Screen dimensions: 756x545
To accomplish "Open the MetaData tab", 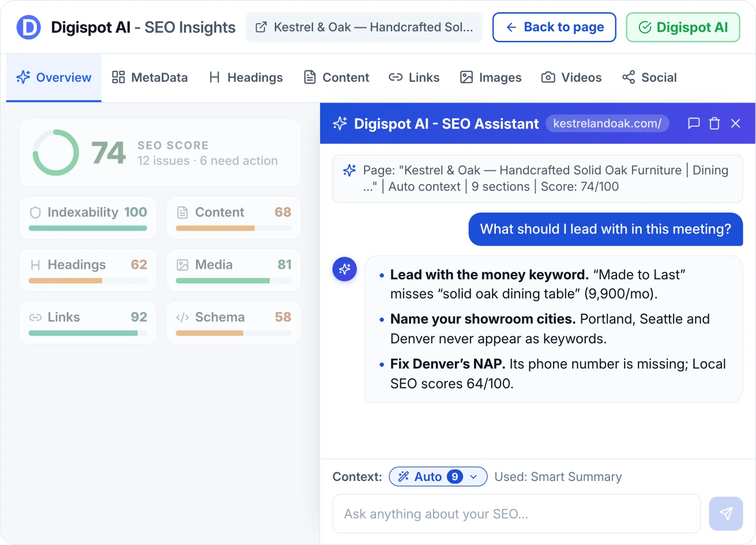I will point(149,78).
